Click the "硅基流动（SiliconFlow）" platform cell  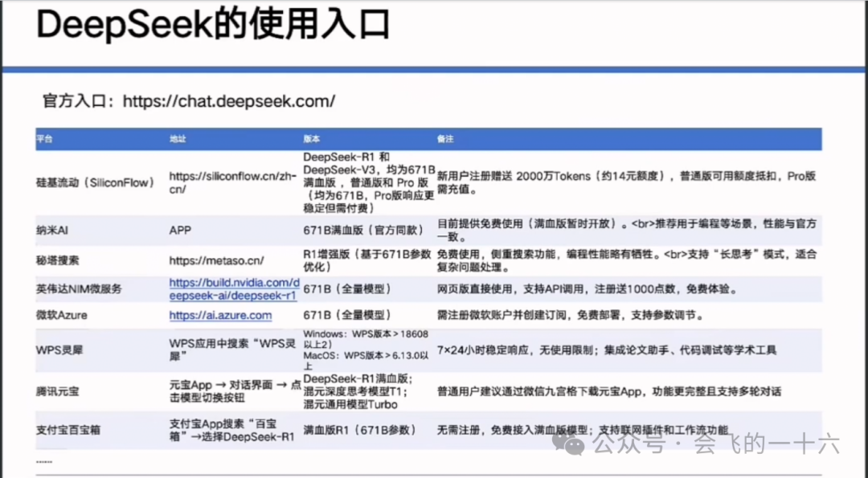click(95, 182)
